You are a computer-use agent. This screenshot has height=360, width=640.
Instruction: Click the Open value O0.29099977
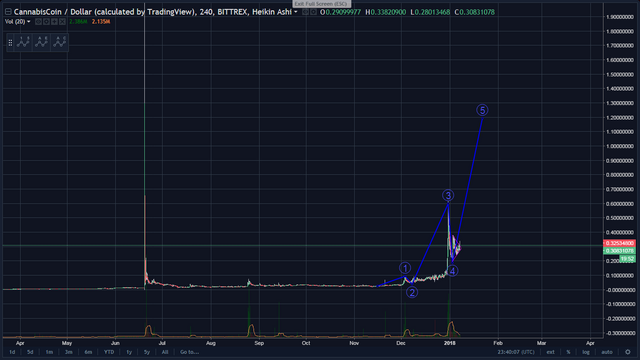coord(340,12)
